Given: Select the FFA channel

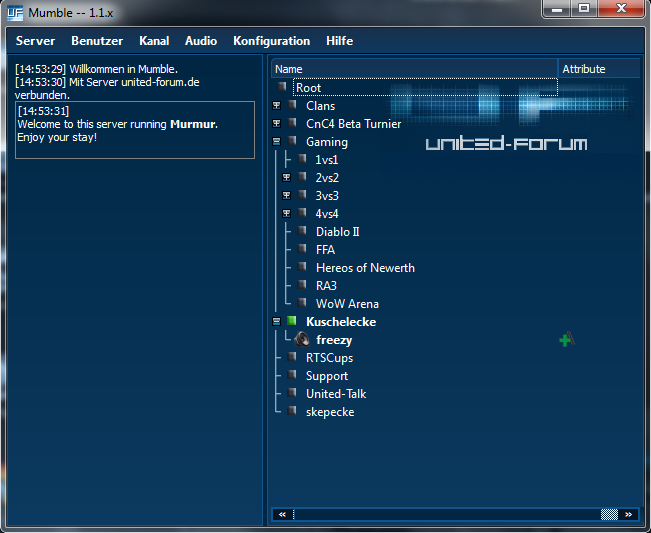Looking at the screenshot, I should [x=326, y=249].
